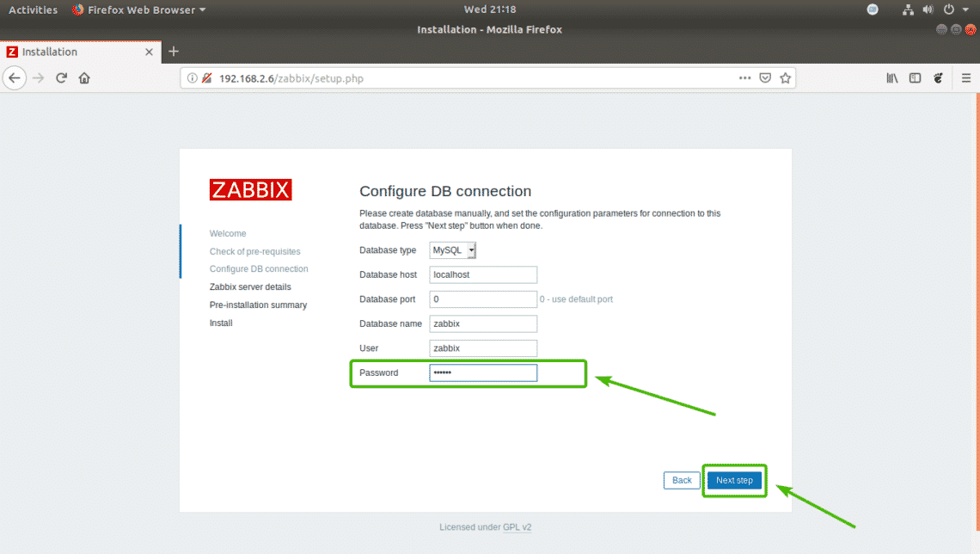
Task: Bookmark this page with the star
Action: coord(786,78)
